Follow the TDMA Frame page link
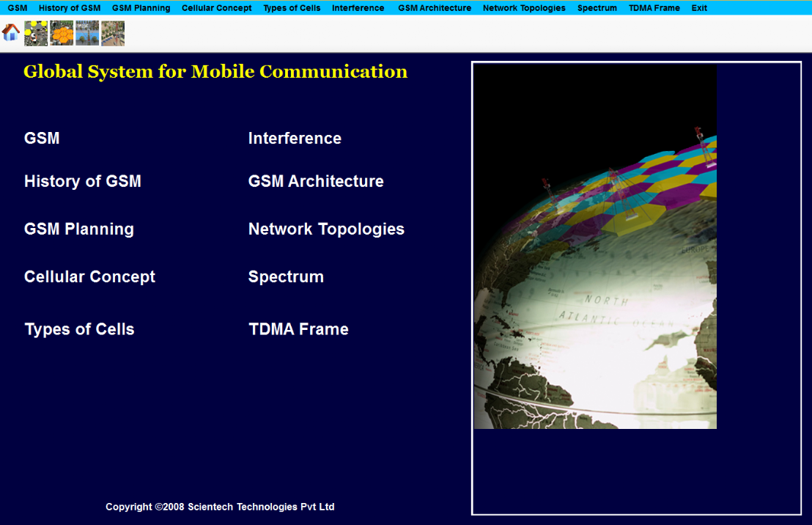 [x=299, y=329]
